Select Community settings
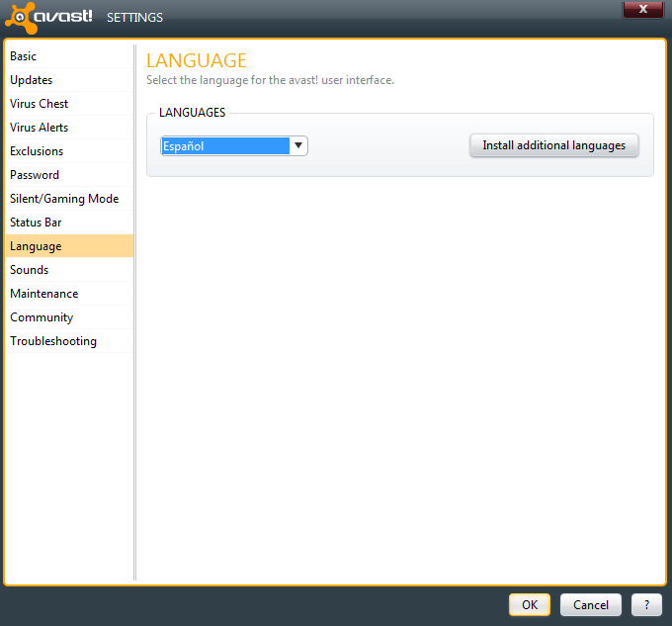Viewport: 672px width, 626px height. click(69, 317)
